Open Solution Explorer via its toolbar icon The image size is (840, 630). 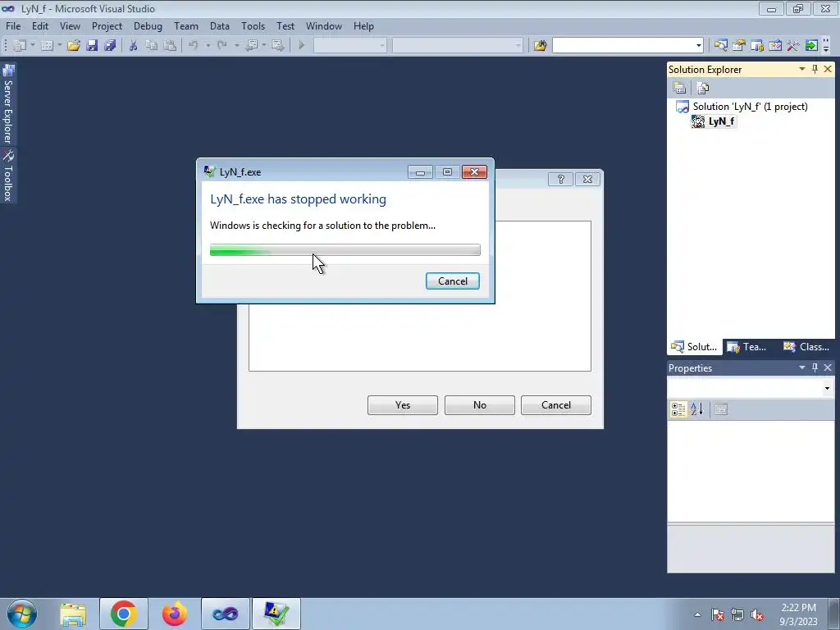720,46
